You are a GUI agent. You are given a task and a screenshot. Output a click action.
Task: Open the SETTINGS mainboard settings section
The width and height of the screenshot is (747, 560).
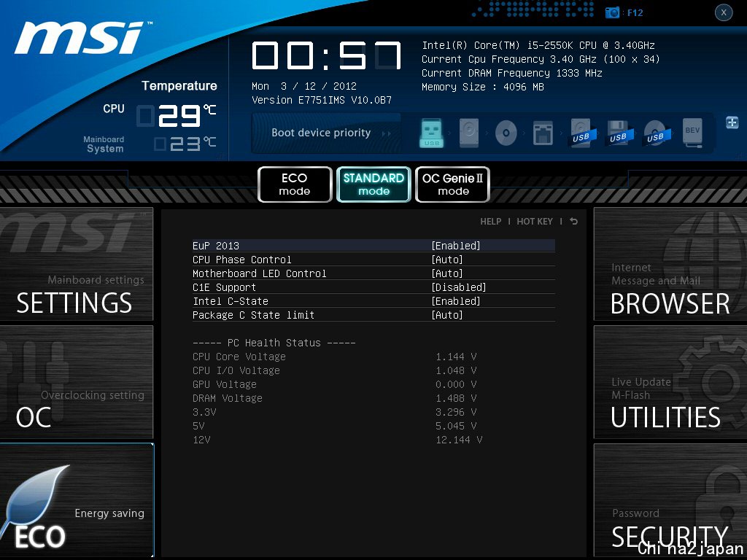tap(77, 264)
